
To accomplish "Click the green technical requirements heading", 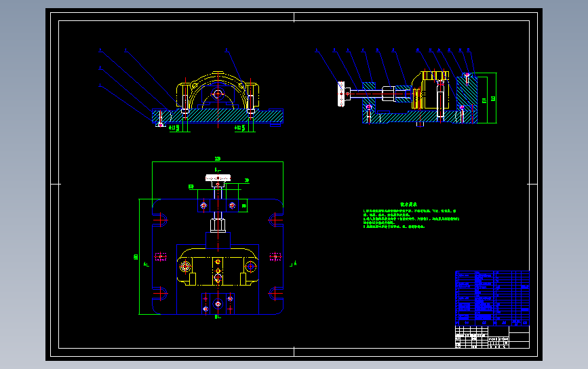I will click(408, 205).
